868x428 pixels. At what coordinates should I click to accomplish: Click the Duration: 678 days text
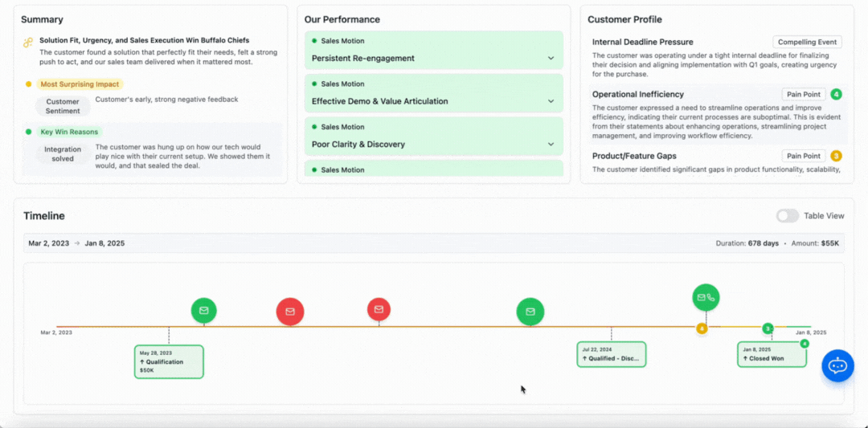point(747,243)
